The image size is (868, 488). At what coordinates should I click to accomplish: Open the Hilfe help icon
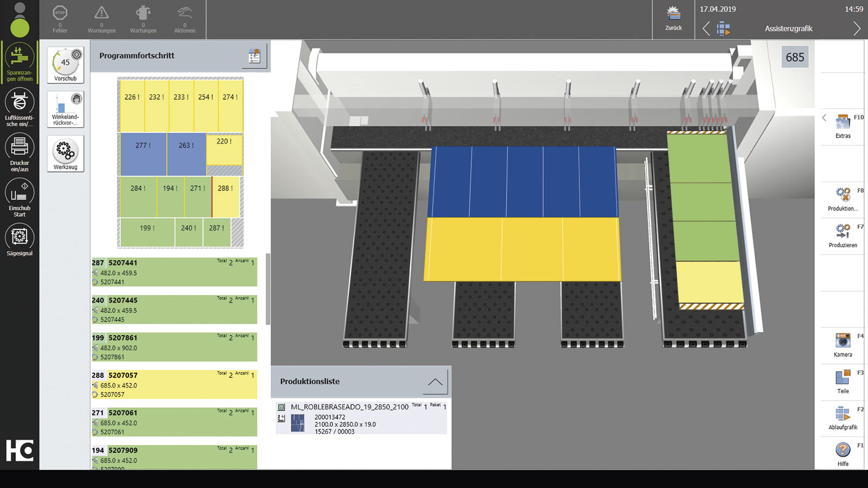click(843, 451)
